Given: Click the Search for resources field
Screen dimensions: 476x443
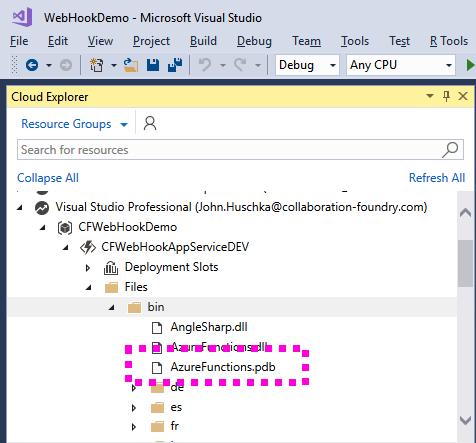Looking at the screenshot, I should pos(240,150).
